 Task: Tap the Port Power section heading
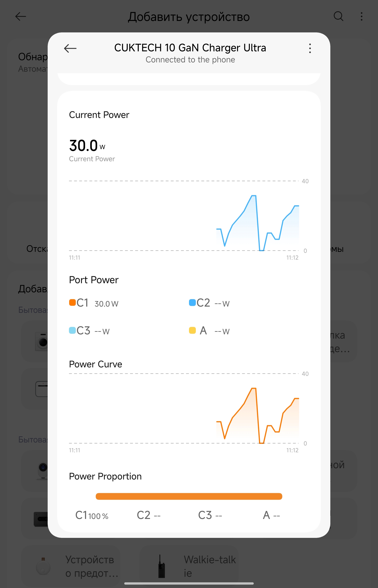click(94, 280)
